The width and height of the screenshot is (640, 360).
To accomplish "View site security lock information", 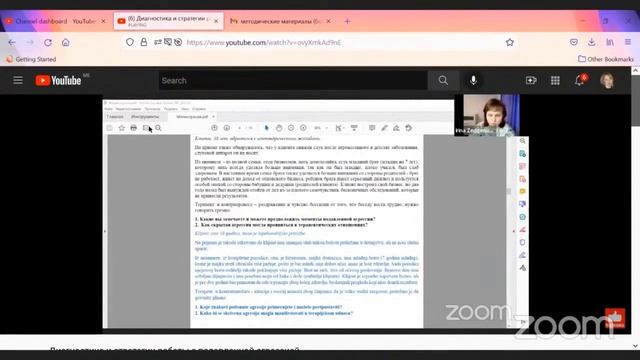I will [144, 42].
